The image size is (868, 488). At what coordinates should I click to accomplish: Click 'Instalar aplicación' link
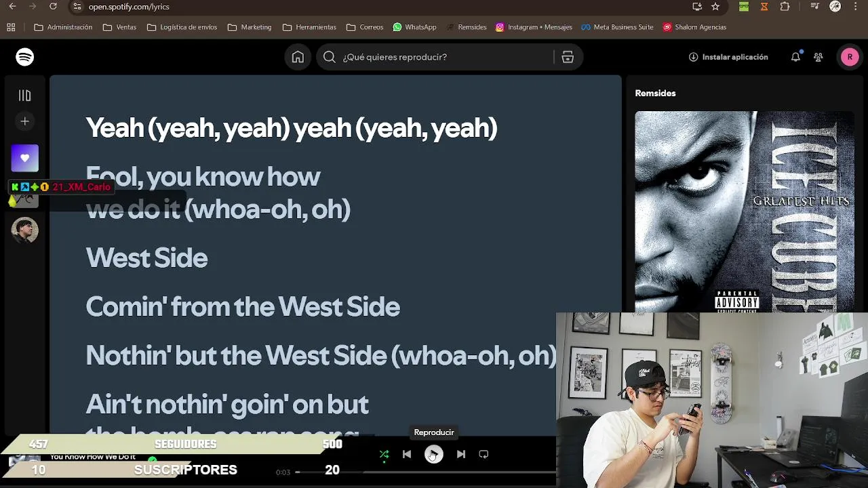[x=728, y=57]
